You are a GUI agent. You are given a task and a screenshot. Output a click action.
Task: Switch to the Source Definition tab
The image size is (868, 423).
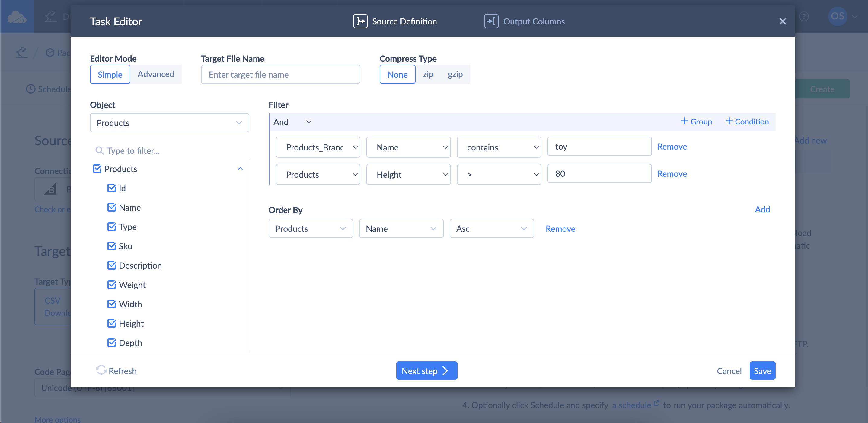click(395, 21)
